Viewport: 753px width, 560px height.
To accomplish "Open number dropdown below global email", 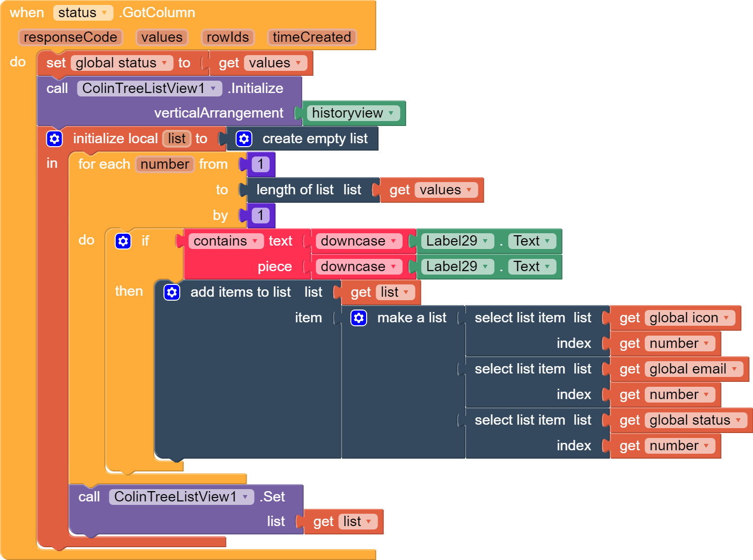I will coord(680,395).
